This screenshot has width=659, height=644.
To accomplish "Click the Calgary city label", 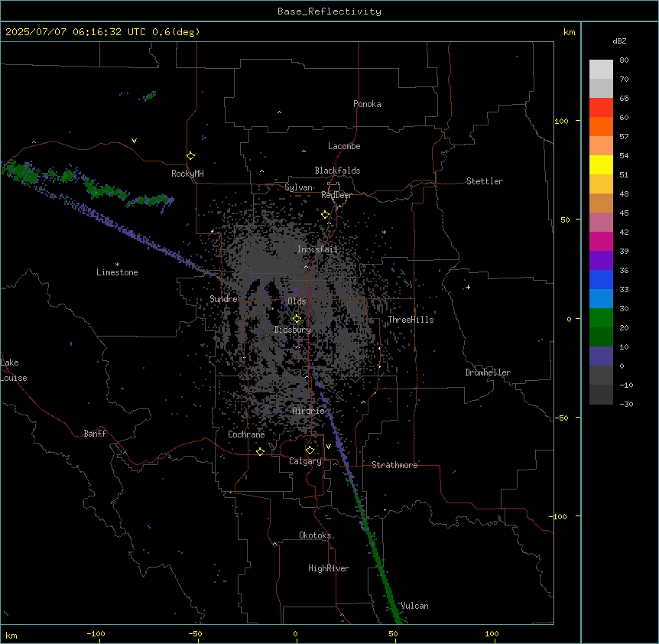I will (x=305, y=461).
